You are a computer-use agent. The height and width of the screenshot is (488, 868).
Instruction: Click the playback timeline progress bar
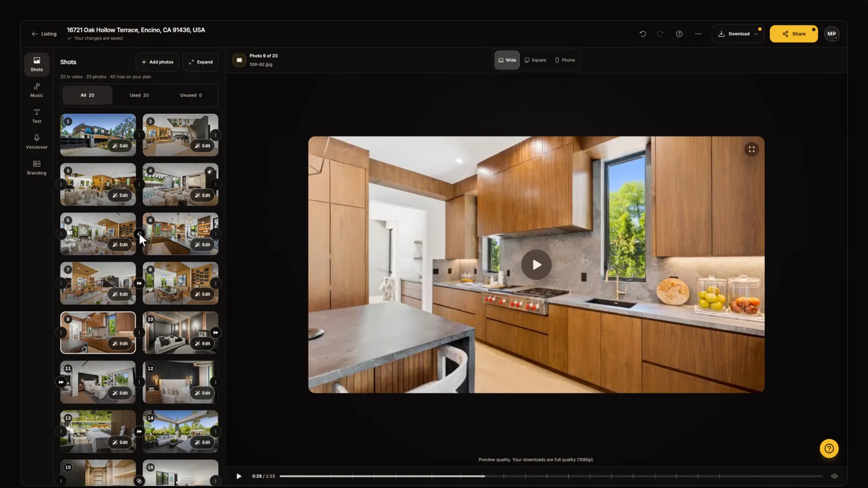551,476
